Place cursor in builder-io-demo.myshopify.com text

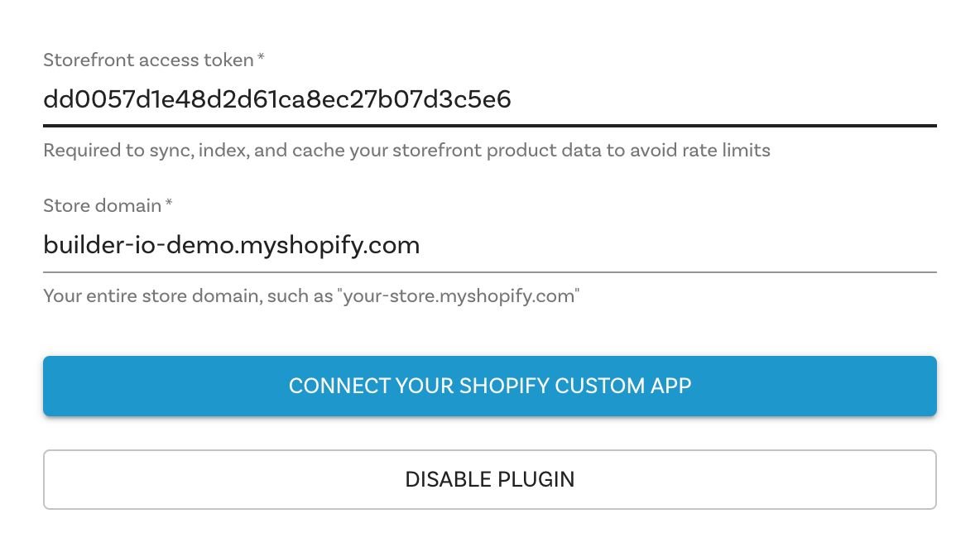[x=231, y=246]
